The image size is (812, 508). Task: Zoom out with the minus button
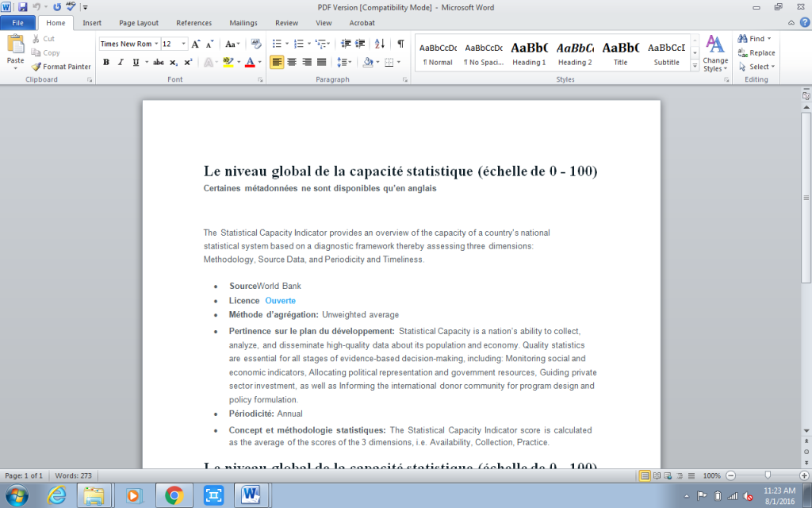pos(730,476)
